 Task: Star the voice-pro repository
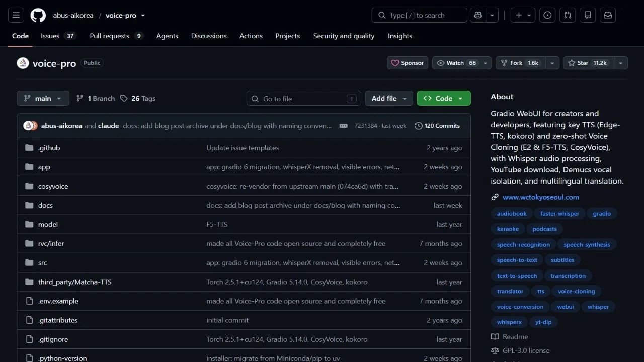point(589,63)
